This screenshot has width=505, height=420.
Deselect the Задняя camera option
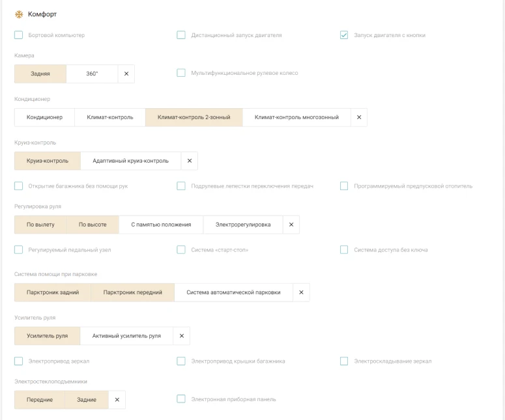point(40,74)
